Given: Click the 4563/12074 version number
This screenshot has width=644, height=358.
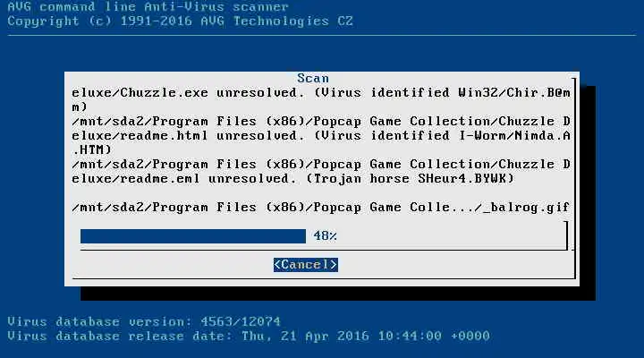Looking at the screenshot, I should (241, 321).
